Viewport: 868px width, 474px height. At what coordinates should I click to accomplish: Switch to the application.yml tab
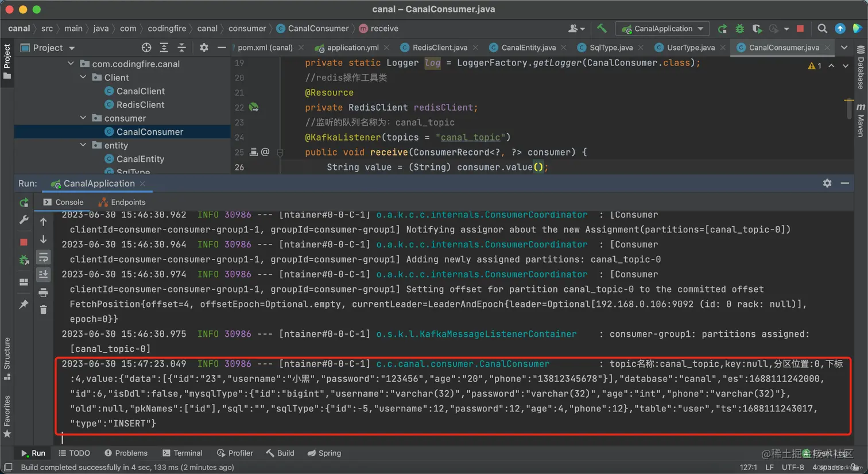(352, 48)
